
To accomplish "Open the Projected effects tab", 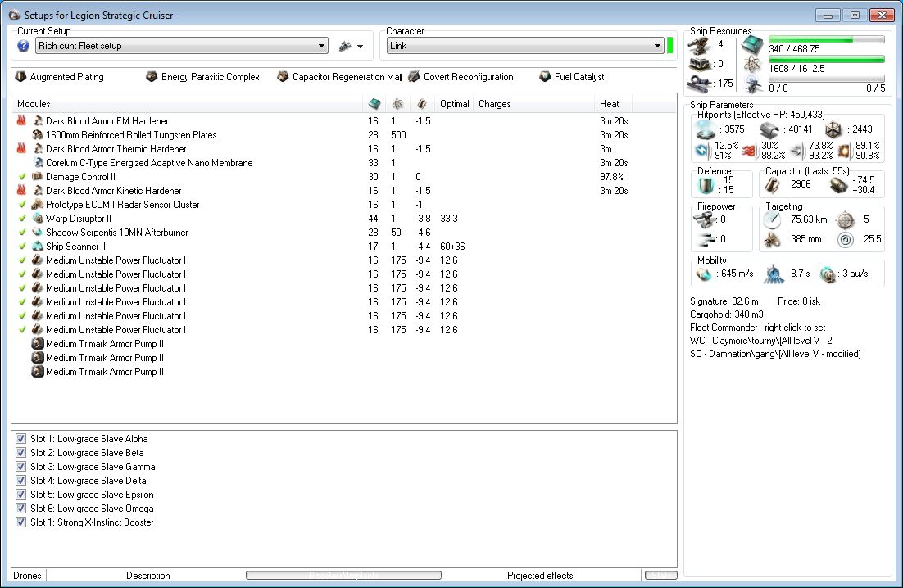I will click(x=540, y=576).
